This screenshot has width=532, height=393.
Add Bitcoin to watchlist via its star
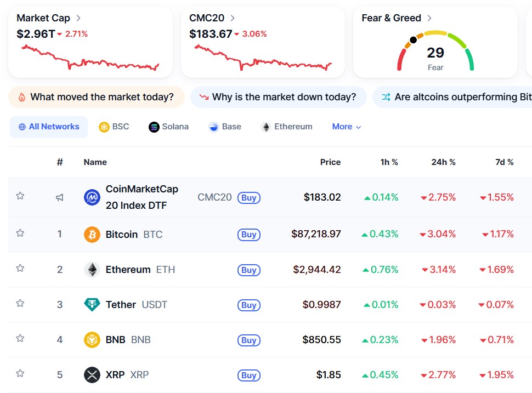pyautogui.click(x=20, y=234)
